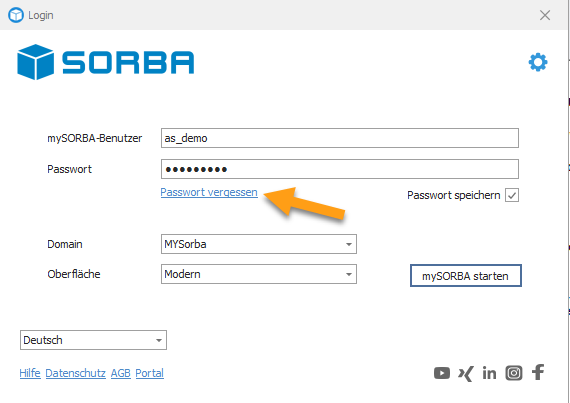The image size is (570, 403).
Task: Click the Login title bar cube icon
Action: point(16,15)
